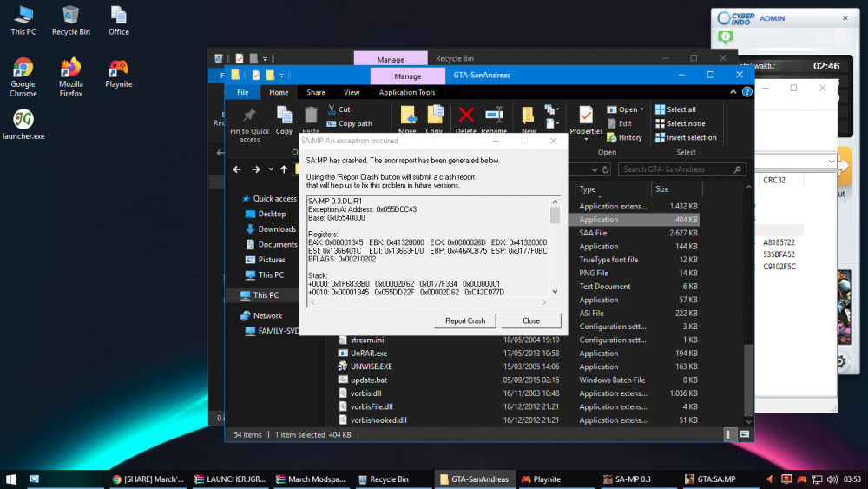
Task: Click taskbar volume speaker icon
Action: coord(832,479)
